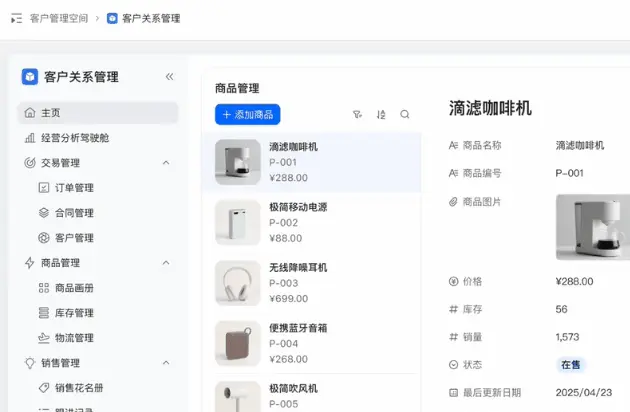Click the checklist icon beside 订单管理

[x=44, y=188]
